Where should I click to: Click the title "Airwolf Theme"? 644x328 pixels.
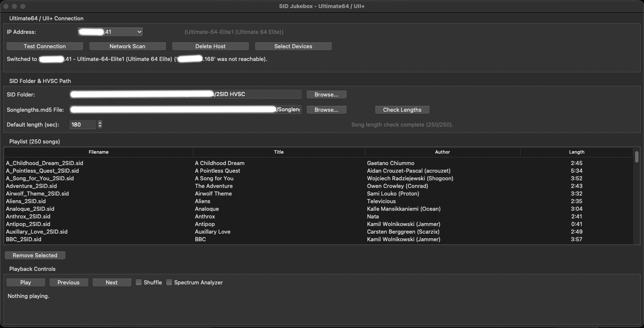click(x=213, y=193)
